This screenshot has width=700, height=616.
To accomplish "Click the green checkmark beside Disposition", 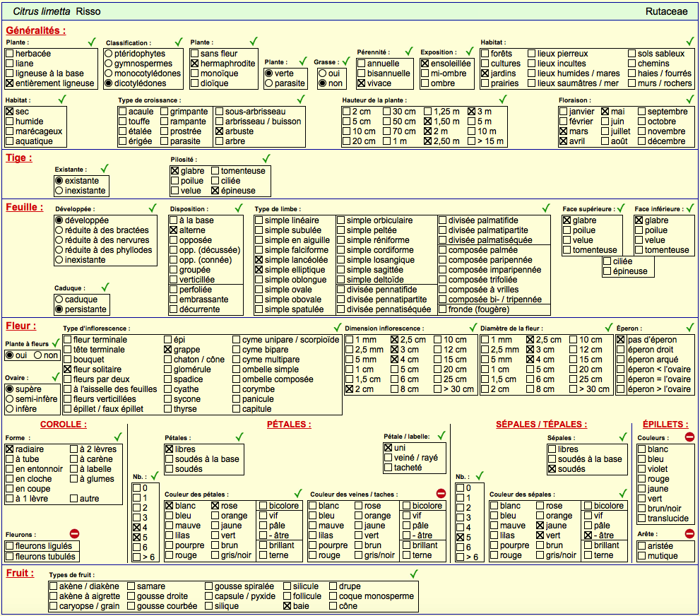I will 239,208.
